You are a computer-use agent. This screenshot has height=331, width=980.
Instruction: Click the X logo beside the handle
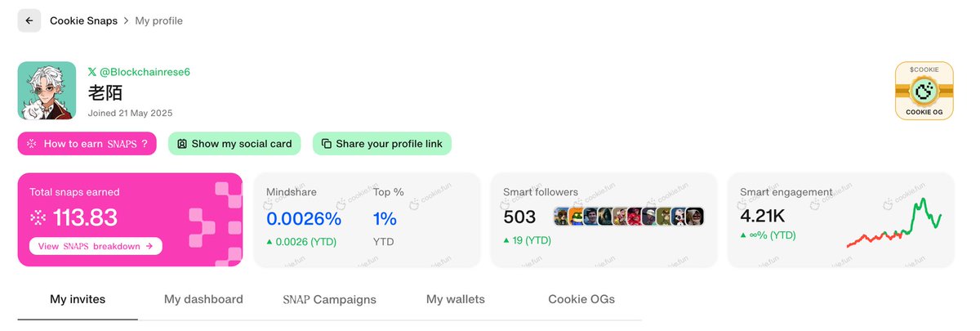click(x=92, y=72)
